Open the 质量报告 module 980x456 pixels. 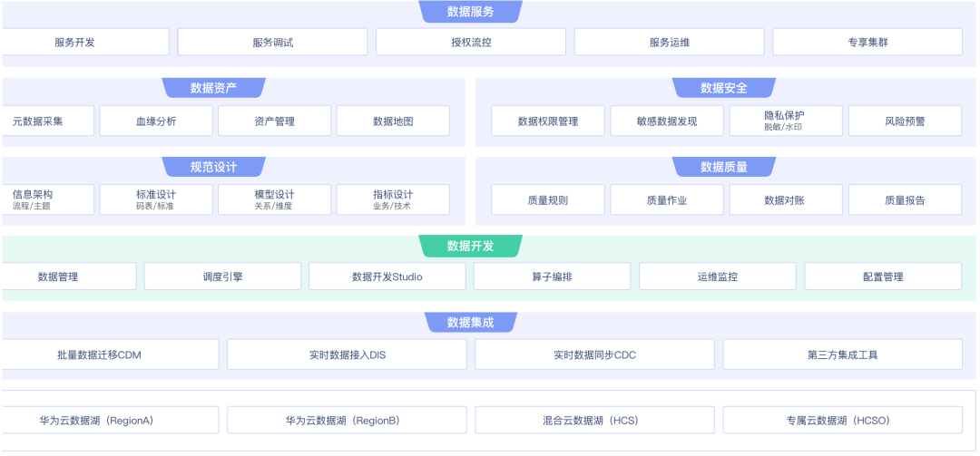(x=904, y=200)
